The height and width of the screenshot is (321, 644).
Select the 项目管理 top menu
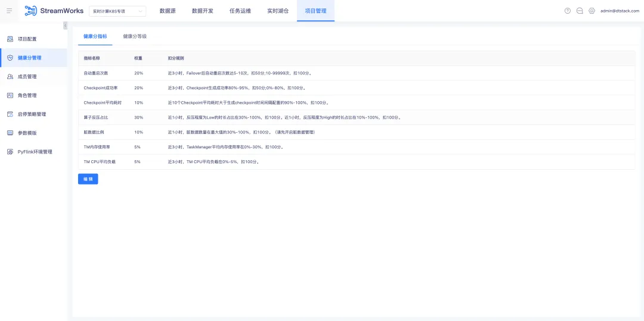coord(315,11)
